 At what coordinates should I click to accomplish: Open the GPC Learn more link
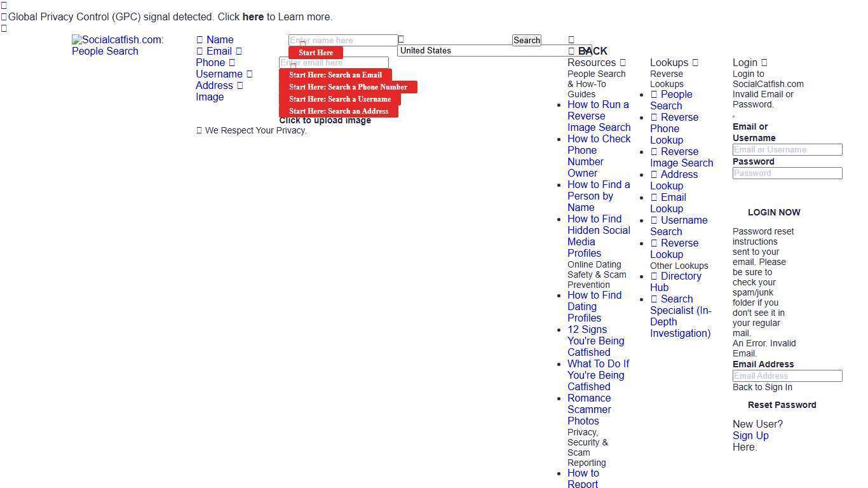pos(253,17)
